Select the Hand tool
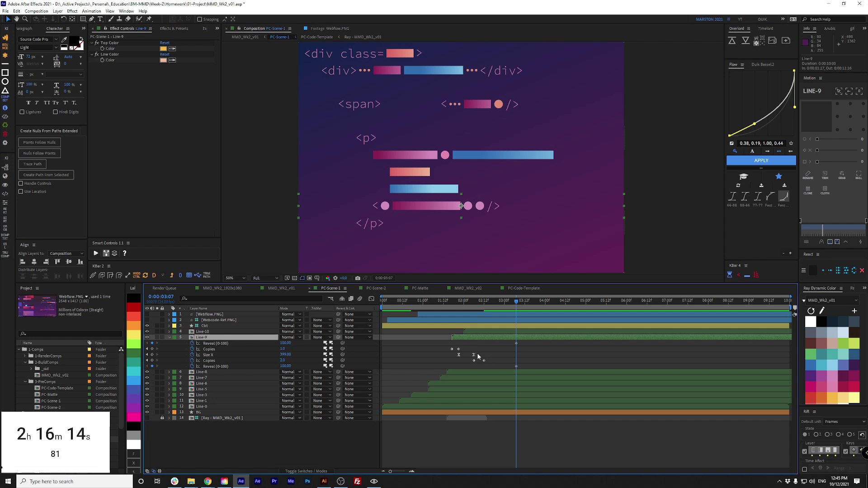The image size is (868, 488). tap(17, 19)
